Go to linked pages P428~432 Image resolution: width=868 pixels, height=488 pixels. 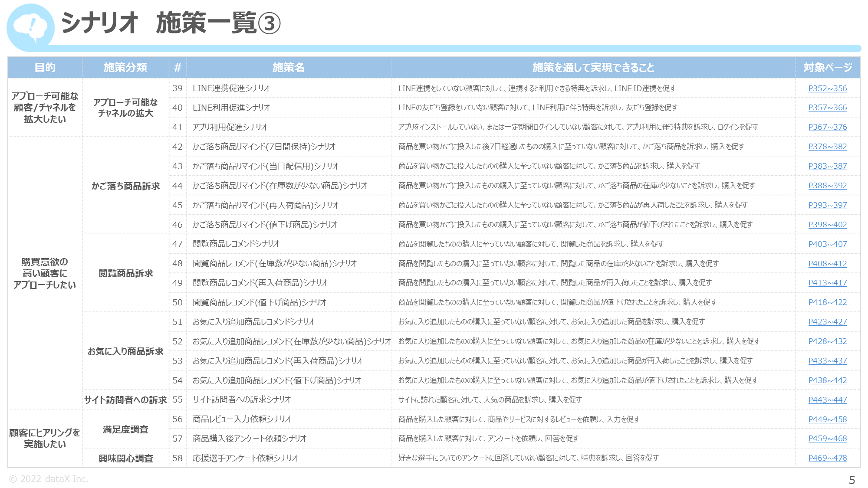click(x=827, y=341)
